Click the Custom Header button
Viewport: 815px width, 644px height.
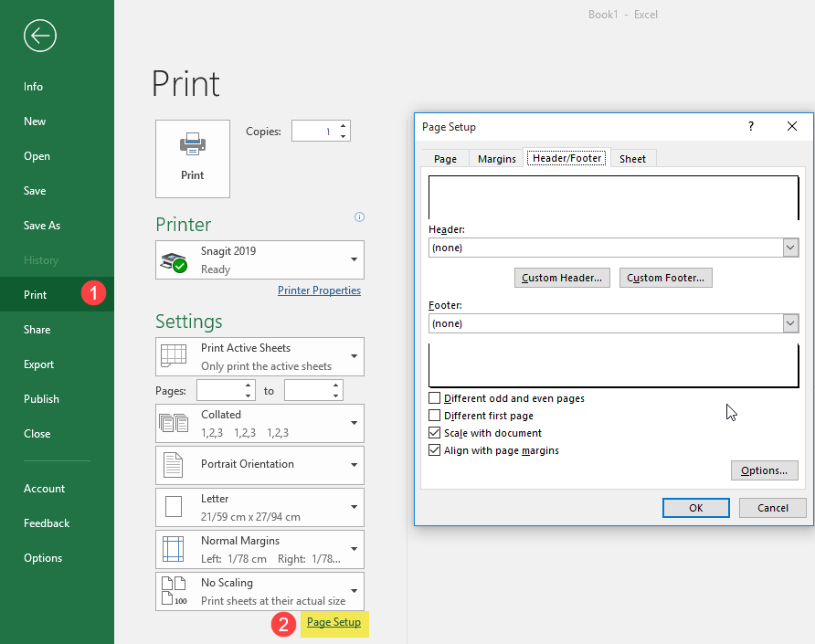click(x=562, y=278)
